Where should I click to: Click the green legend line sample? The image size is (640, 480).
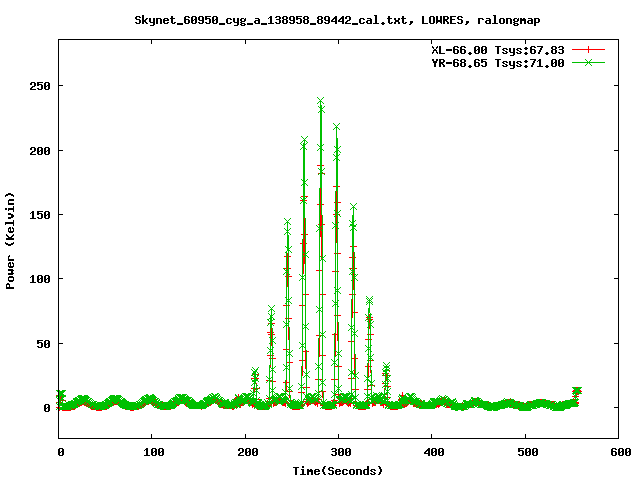point(589,62)
